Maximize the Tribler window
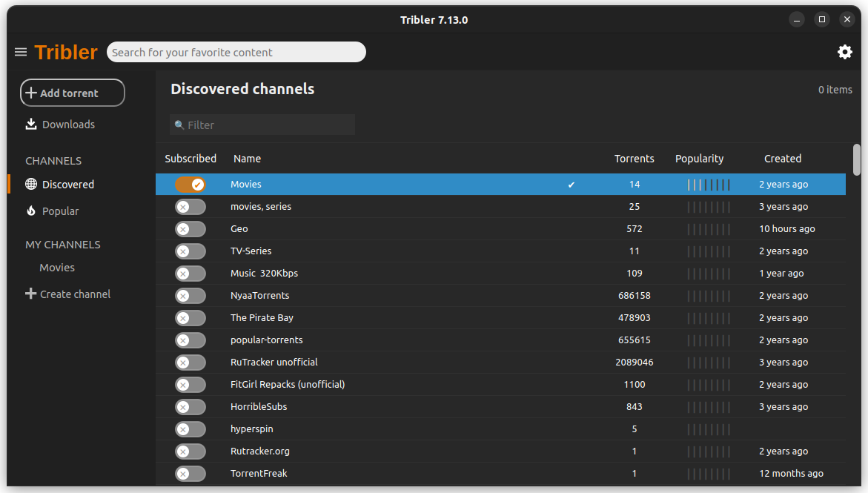 [822, 20]
